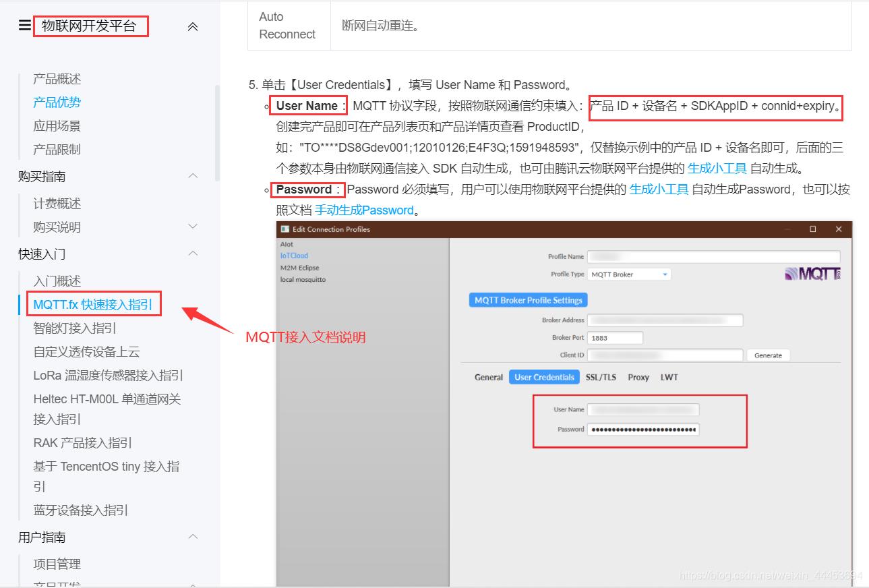Collapse the 购买指南 section
This screenshot has width=869, height=588.
(193, 176)
